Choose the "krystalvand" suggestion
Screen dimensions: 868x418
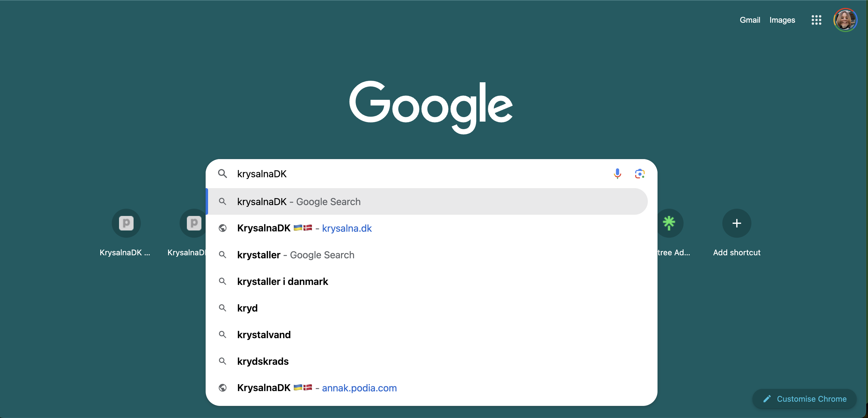[x=264, y=335]
